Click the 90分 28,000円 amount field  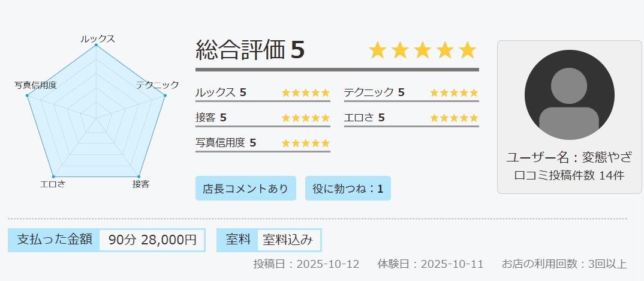(152, 240)
